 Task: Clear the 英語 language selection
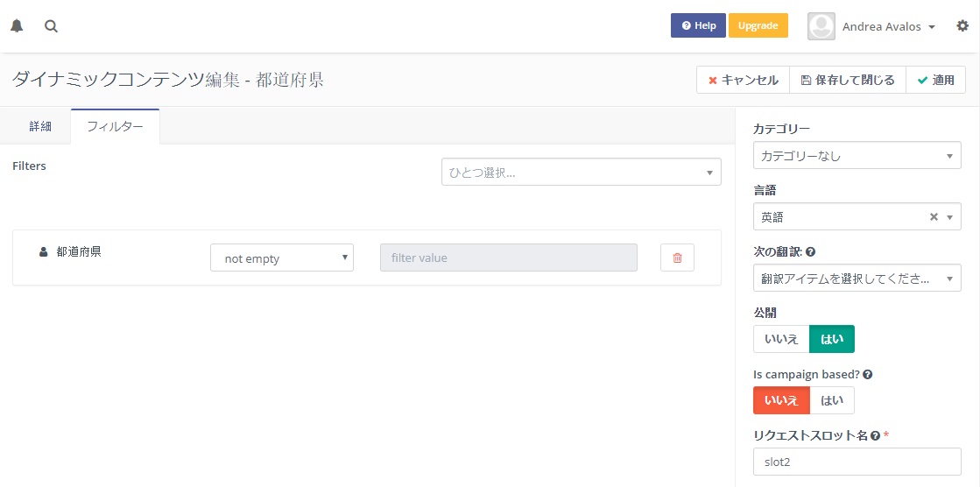pyautogui.click(x=934, y=217)
